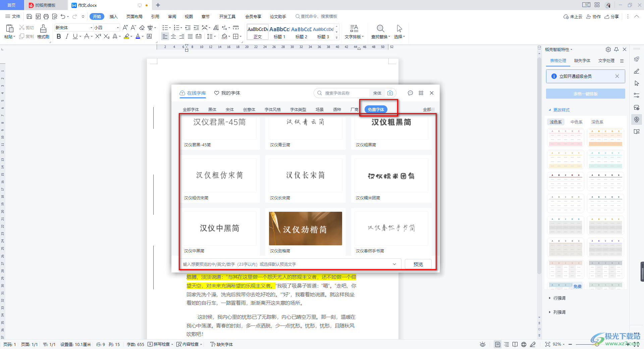Apply superscript formatting
The height and width of the screenshot is (349, 644).
(98, 36)
